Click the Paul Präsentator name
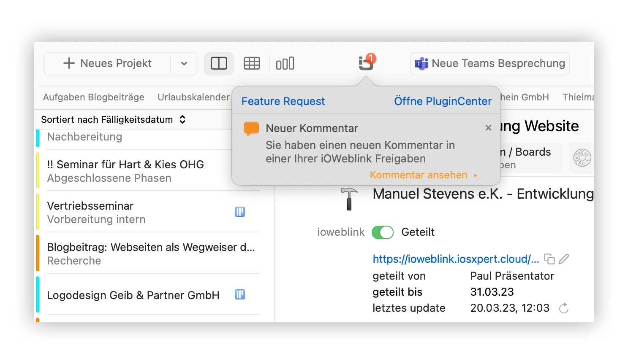Viewport: 628px width, 364px height. tap(512, 276)
